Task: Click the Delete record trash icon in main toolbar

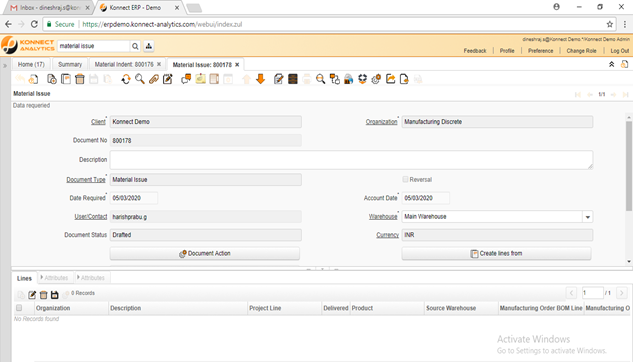Action: pyautogui.click(x=80, y=79)
